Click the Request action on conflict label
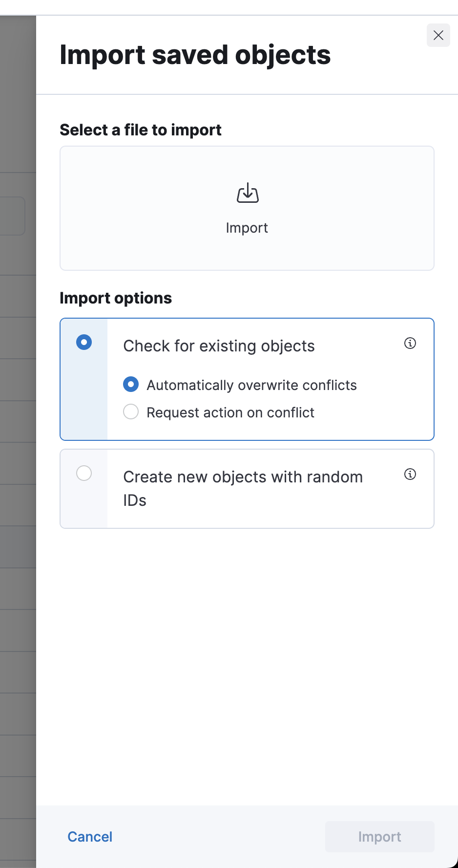The width and height of the screenshot is (458, 868). [230, 412]
